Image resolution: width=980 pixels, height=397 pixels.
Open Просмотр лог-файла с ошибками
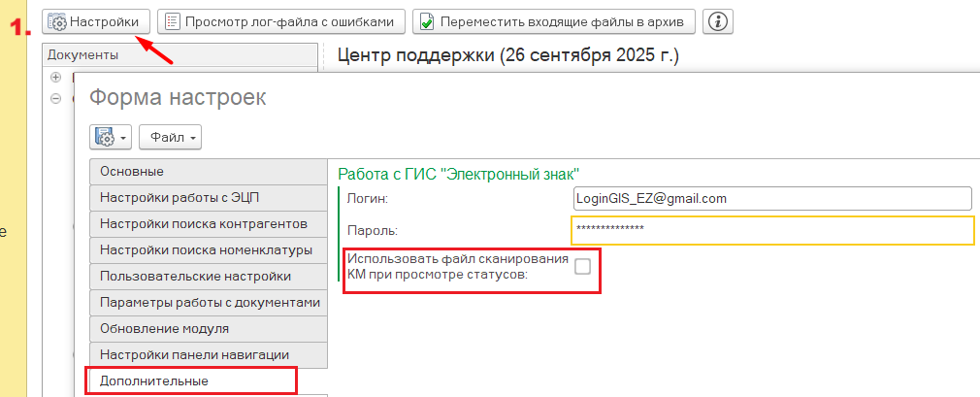tap(281, 20)
